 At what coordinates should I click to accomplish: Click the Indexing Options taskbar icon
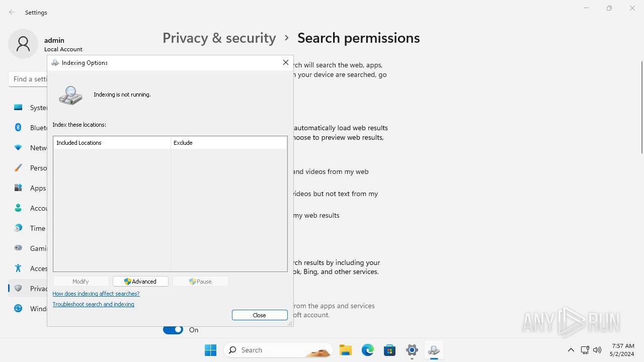pyautogui.click(x=434, y=350)
